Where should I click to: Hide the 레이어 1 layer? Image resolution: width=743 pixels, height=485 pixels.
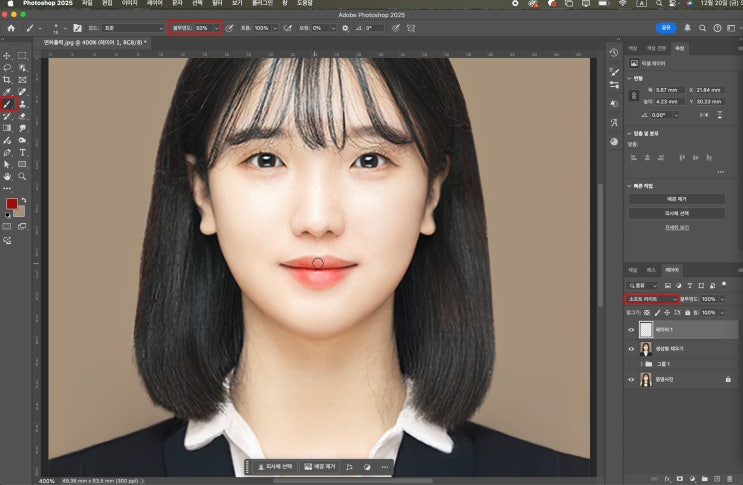[631, 329]
